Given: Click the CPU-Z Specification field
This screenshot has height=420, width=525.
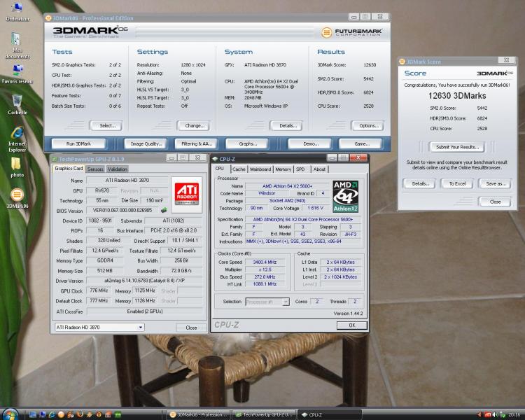Looking at the screenshot, I should click(303, 219).
